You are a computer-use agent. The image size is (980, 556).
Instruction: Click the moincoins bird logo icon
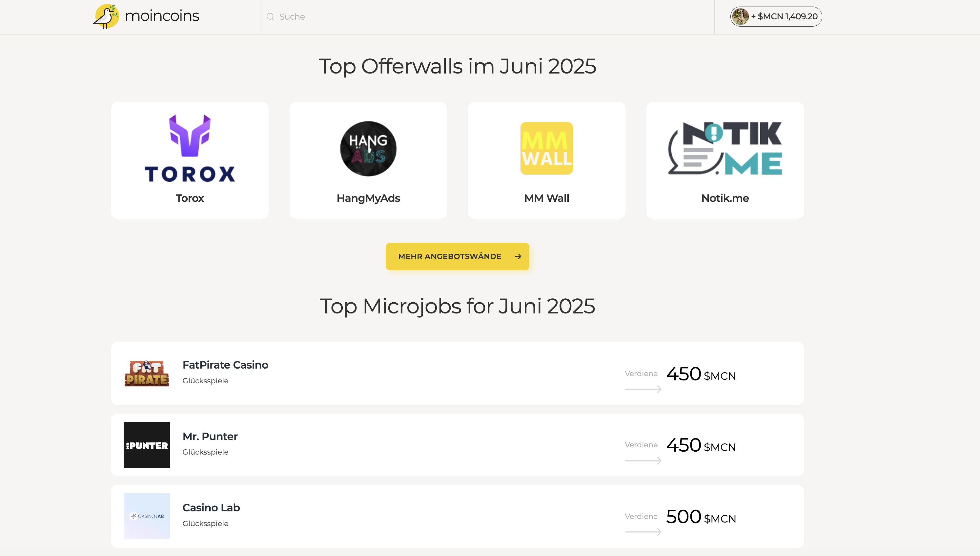click(106, 16)
